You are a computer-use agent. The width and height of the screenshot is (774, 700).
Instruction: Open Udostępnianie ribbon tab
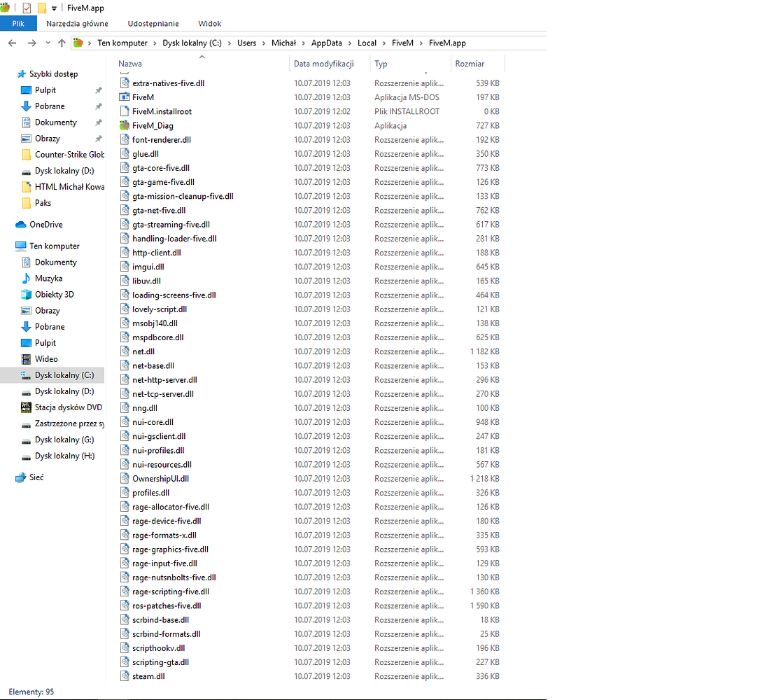pos(153,24)
